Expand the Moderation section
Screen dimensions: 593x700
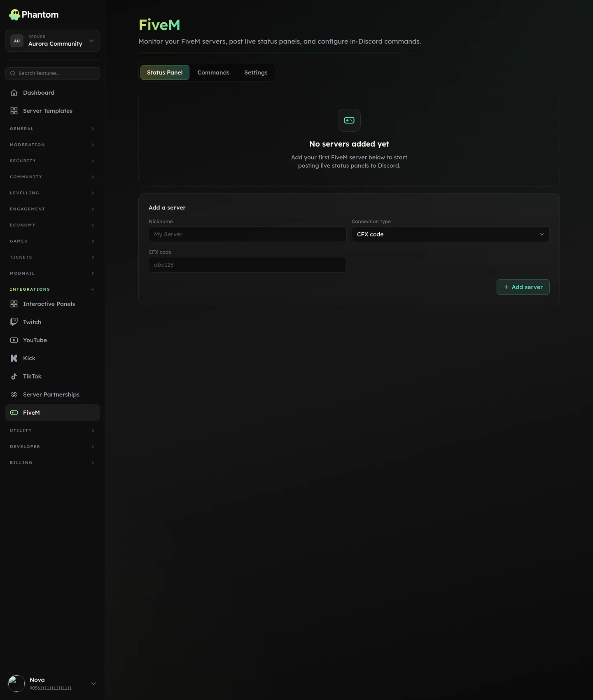point(52,145)
